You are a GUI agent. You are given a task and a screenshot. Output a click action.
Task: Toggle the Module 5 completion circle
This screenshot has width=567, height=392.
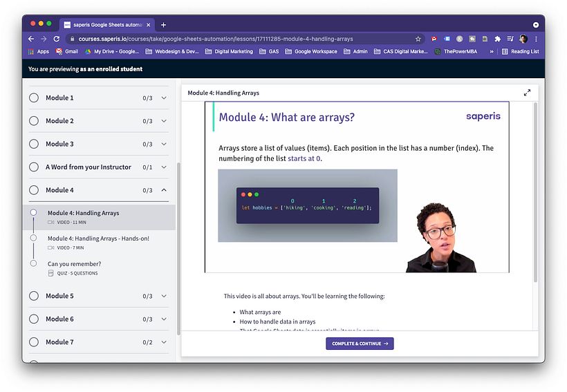(34, 296)
